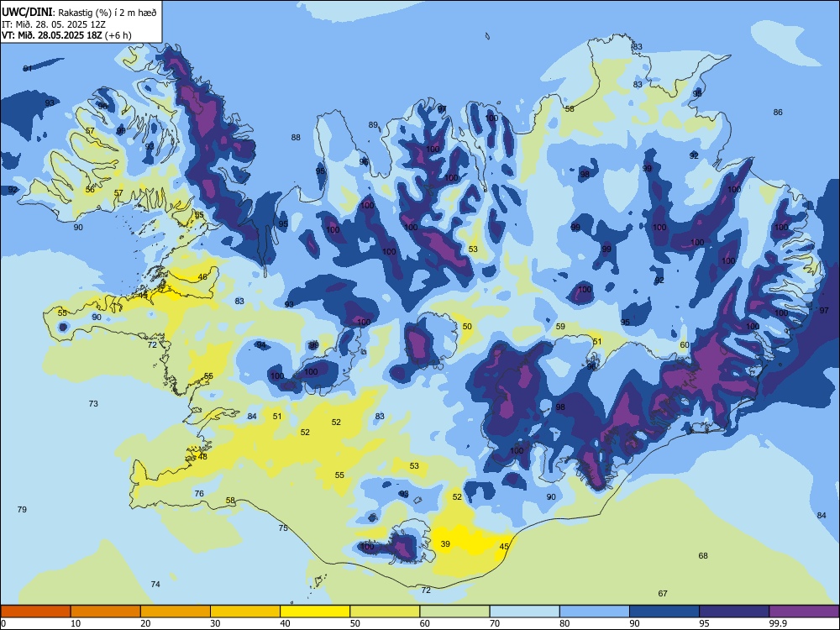The width and height of the screenshot is (840, 630).
Task: Click the value '89' off the north coast
Action: pos(373,125)
